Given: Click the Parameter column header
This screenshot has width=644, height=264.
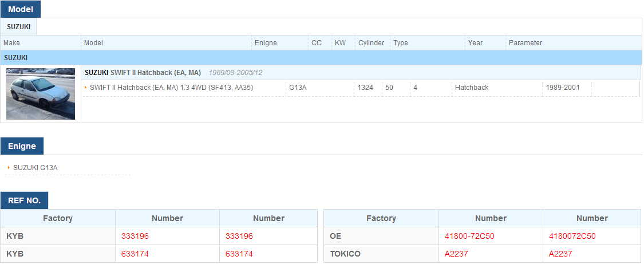Looking at the screenshot, I should (526, 43).
